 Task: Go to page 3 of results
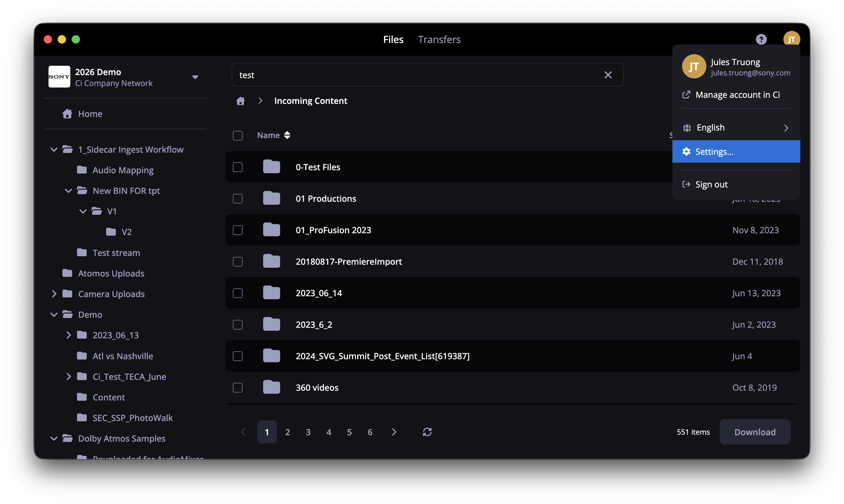click(x=308, y=432)
